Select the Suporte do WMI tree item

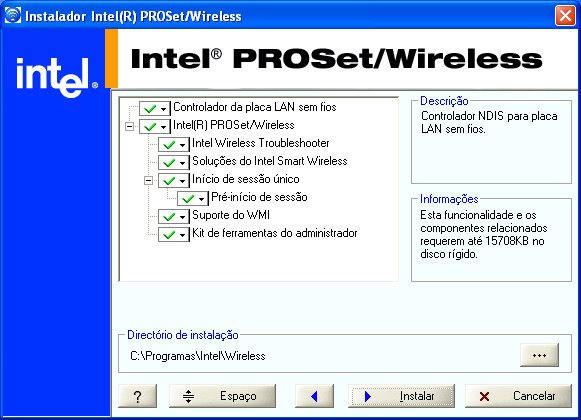pyautogui.click(x=231, y=215)
